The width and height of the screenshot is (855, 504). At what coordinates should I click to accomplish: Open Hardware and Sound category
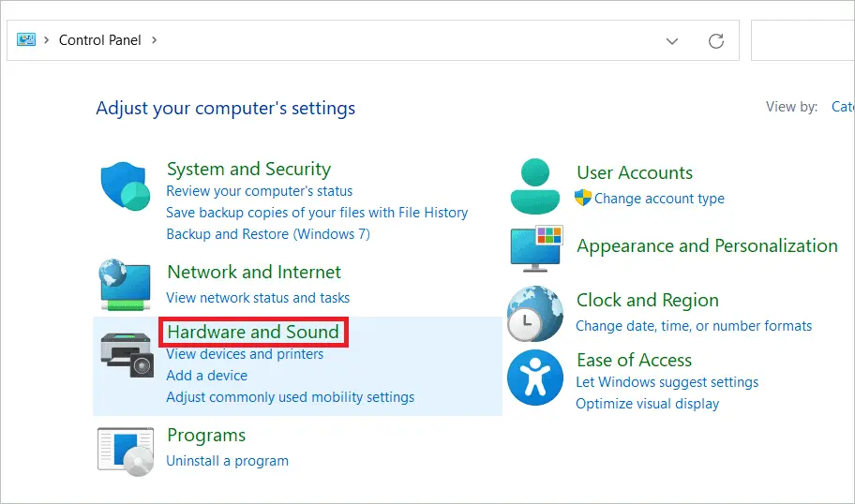(x=253, y=332)
